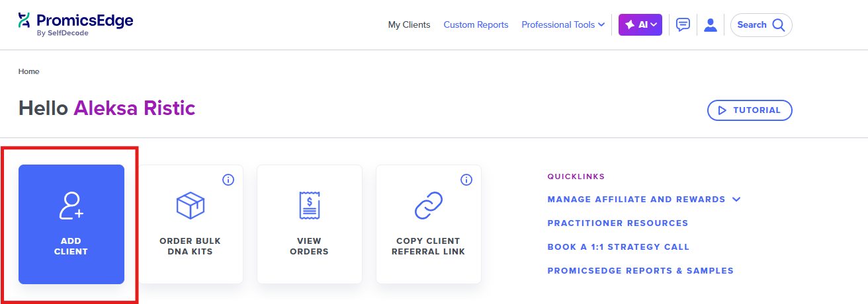Open the AI dropdown button
The image size is (868, 304).
(640, 25)
